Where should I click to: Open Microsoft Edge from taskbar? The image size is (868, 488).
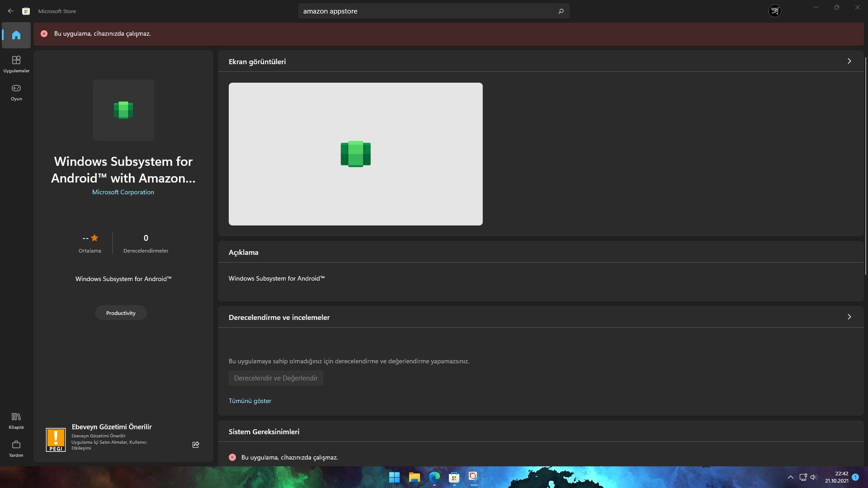(434, 477)
